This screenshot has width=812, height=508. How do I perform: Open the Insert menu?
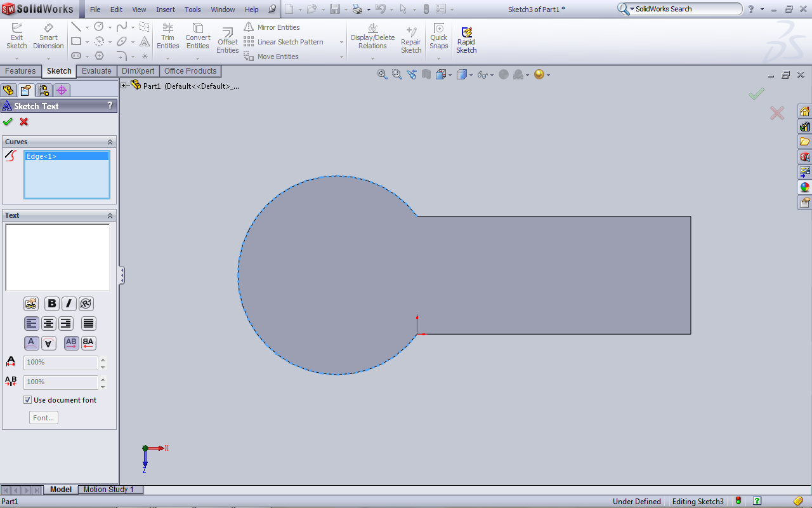pyautogui.click(x=166, y=10)
